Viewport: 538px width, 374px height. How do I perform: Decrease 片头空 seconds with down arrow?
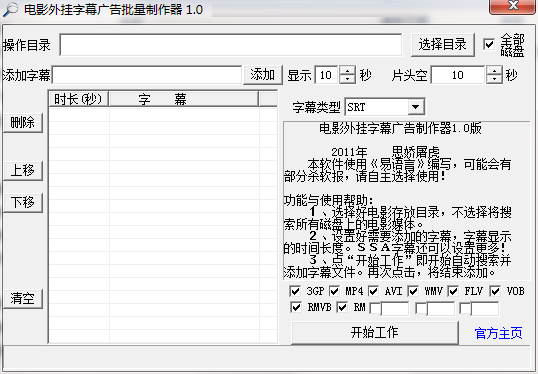pyautogui.click(x=494, y=79)
